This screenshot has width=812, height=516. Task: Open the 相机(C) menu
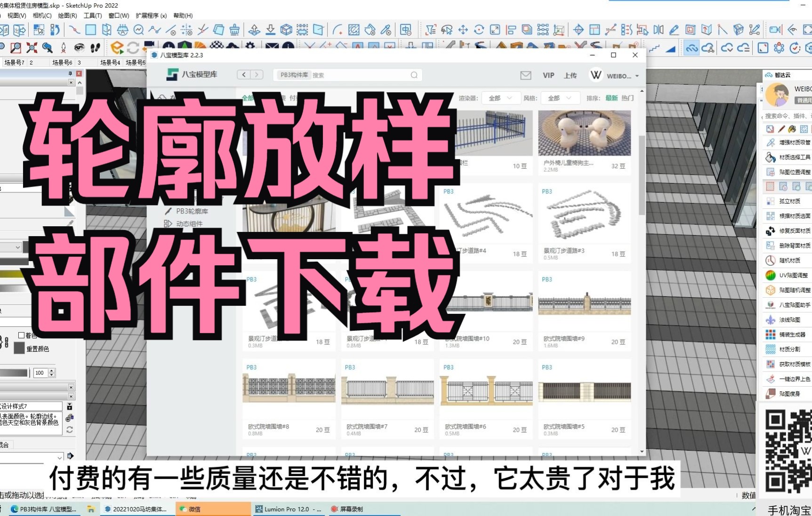tap(42, 16)
